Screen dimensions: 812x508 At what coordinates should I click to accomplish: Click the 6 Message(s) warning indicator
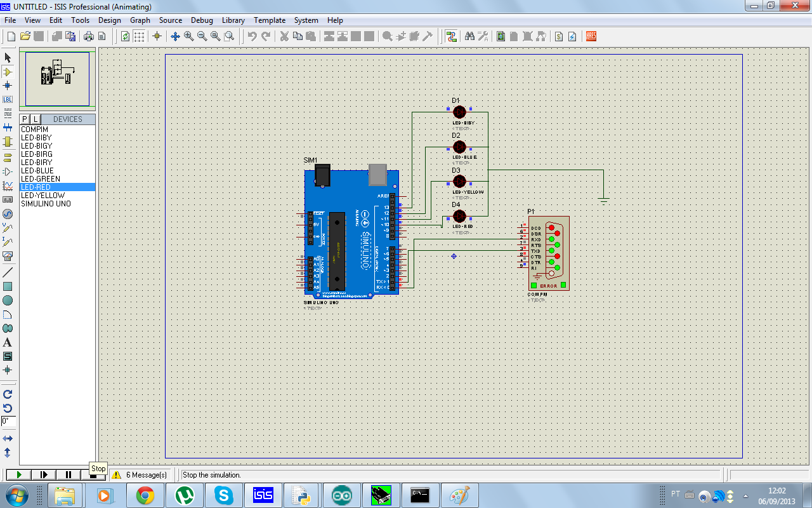pos(141,474)
